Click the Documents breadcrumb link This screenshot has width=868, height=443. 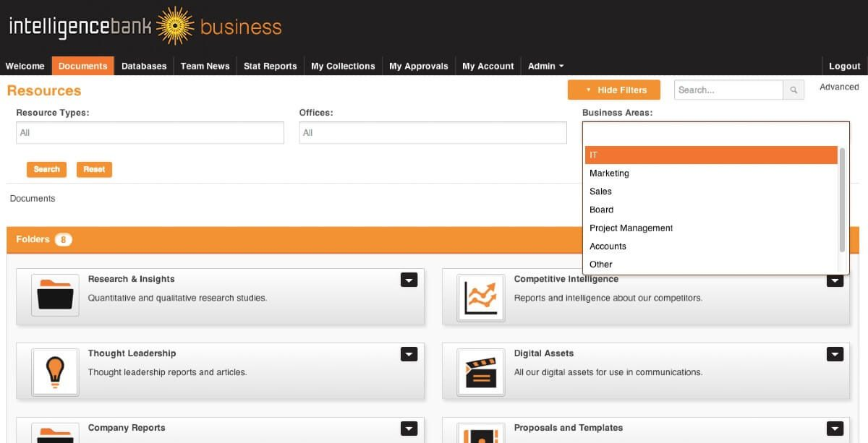tap(33, 198)
